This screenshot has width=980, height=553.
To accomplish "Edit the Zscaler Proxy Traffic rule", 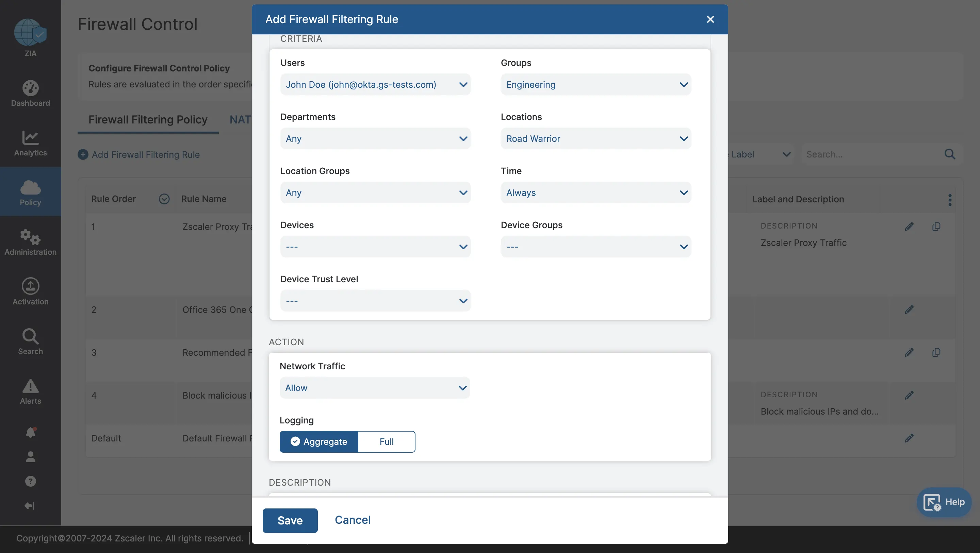I will click(909, 227).
